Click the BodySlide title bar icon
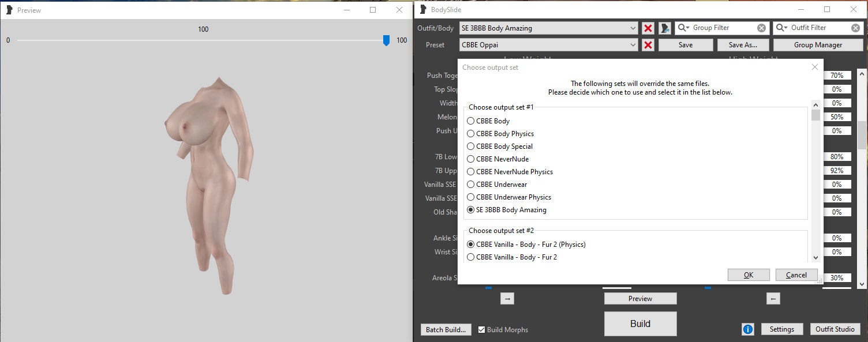This screenshot has width=868, height=342. pos(424,9)
